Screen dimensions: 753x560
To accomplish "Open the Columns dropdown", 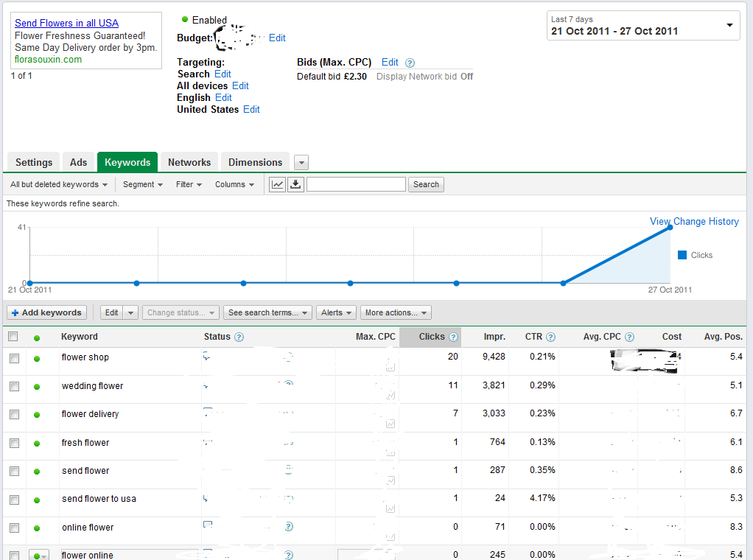I will click(x=234, y=184).
